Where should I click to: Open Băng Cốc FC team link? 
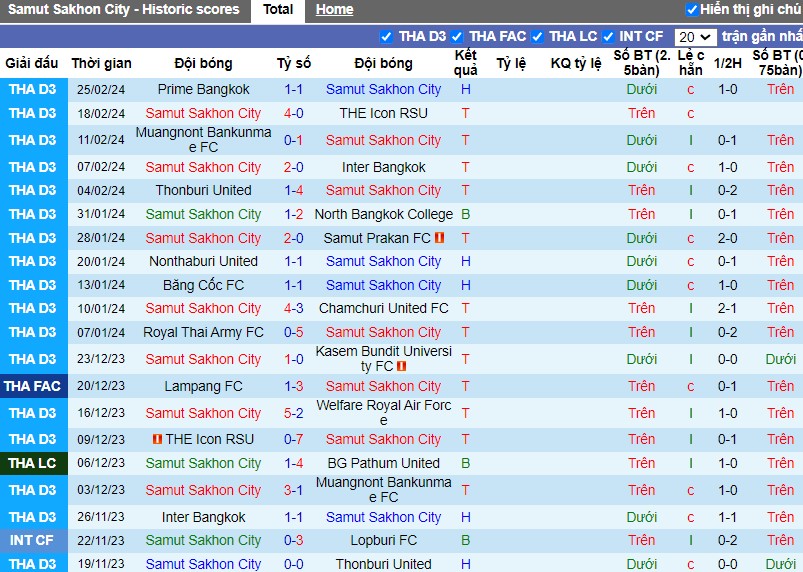[203, 285]
